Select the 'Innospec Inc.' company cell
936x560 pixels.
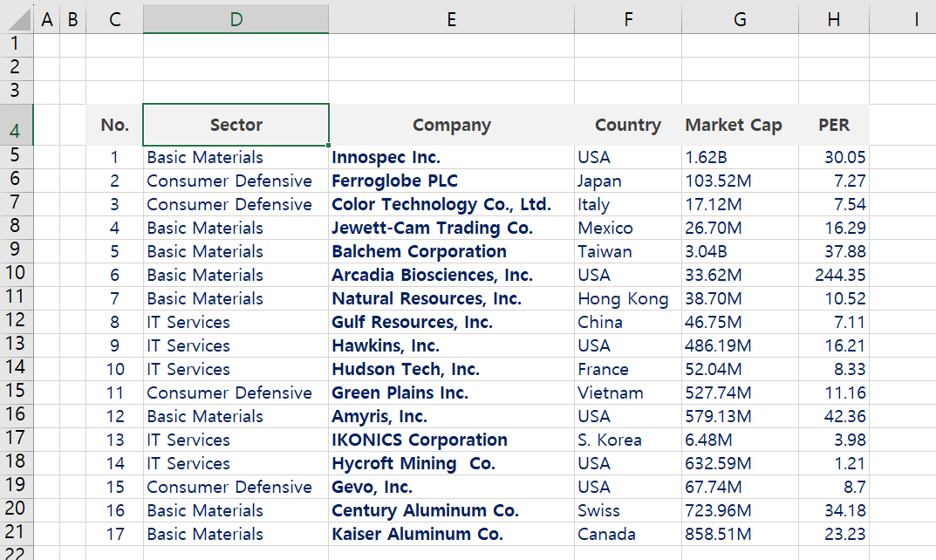pos(451,157)
